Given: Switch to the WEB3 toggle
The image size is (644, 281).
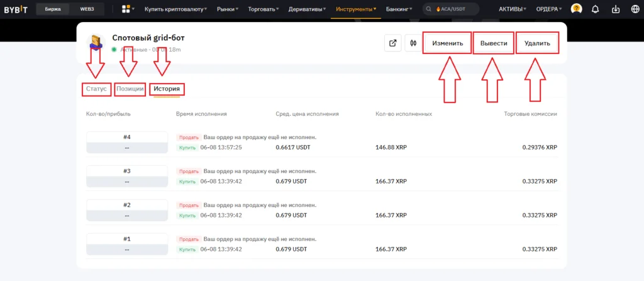Looking at the screenshot, I should pyautogui.click(x=87, y=9).
